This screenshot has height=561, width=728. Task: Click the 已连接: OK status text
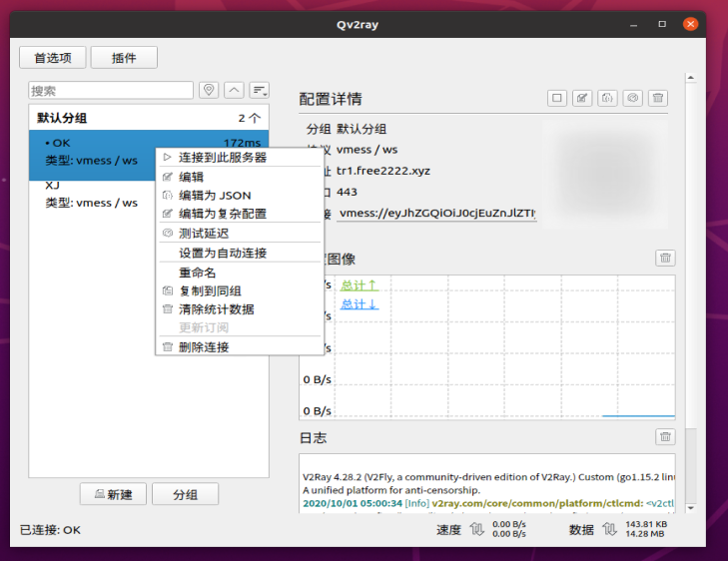click(x=50, y=530)
